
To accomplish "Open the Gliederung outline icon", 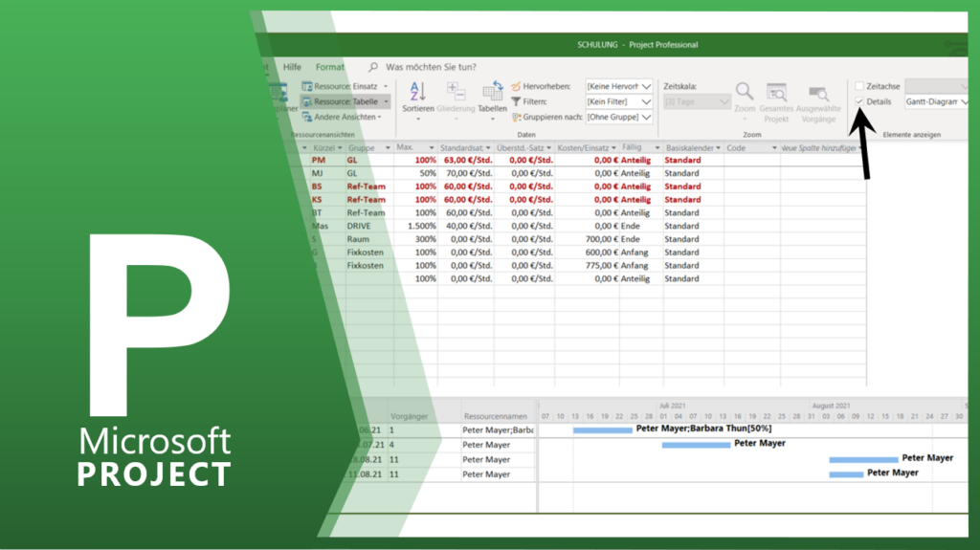I will 456,92.
